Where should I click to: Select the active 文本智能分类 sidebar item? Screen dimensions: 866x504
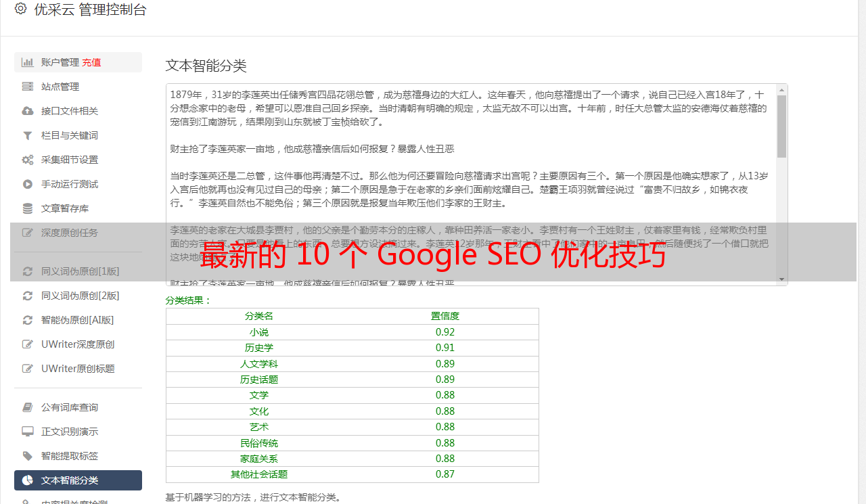click(x=78, y=480)
